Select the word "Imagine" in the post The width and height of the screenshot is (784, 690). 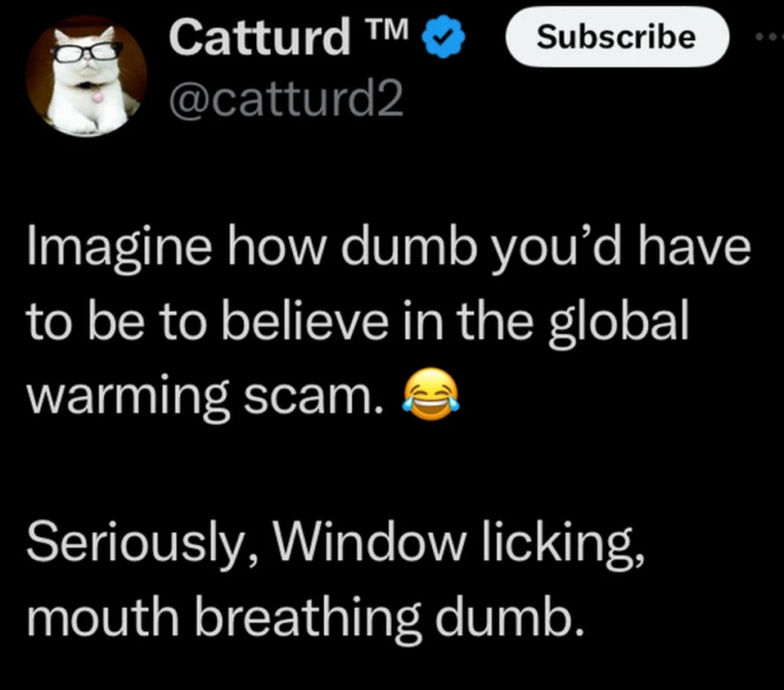[119, 249]
